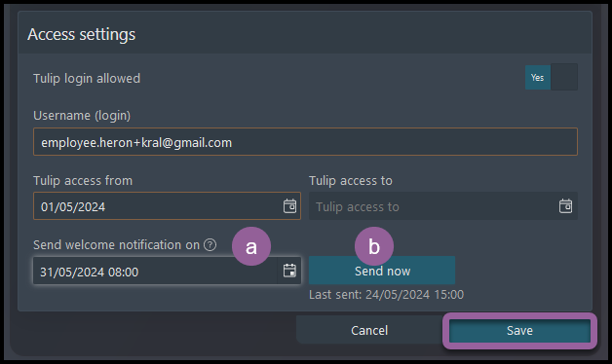Click the 'Username (login)' label text
The width and height of the screenshot is (612, 364).
[82, 116]
